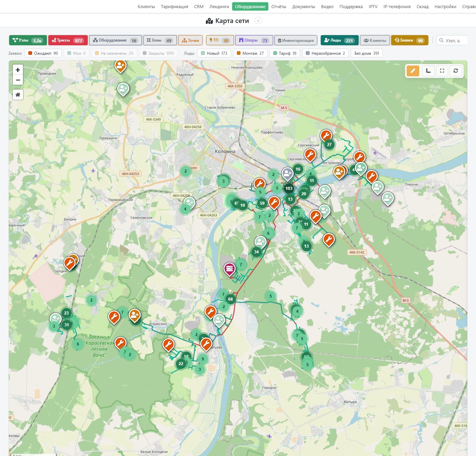This screenshot has height=456, width=476.
Task: Open the cluster marker labeled 68
Action: 231,299
